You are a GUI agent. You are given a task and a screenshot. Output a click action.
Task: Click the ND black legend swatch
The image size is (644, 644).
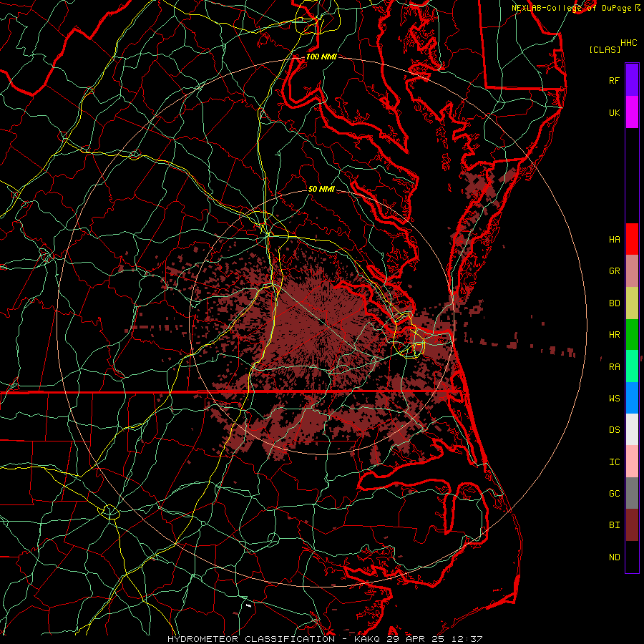pyautogui.click(x=632, y=557)
